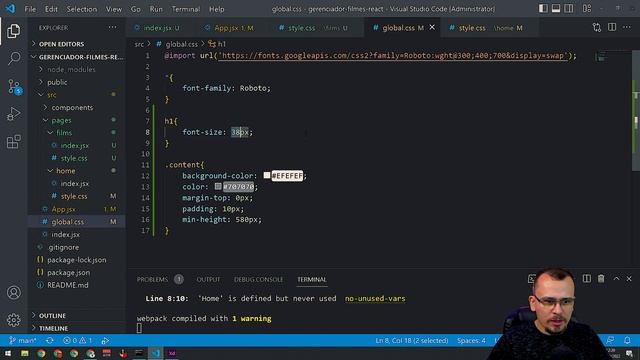Click the feedback icon in status bar
The height and width of the screenshot is (360, 640).
pos(610,340)
